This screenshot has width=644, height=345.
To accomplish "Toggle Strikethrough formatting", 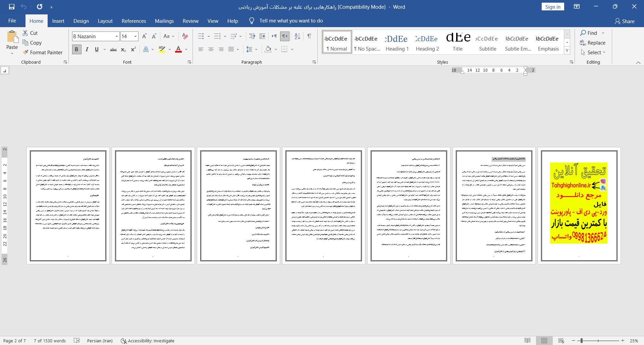I will [x=113, y=50].
